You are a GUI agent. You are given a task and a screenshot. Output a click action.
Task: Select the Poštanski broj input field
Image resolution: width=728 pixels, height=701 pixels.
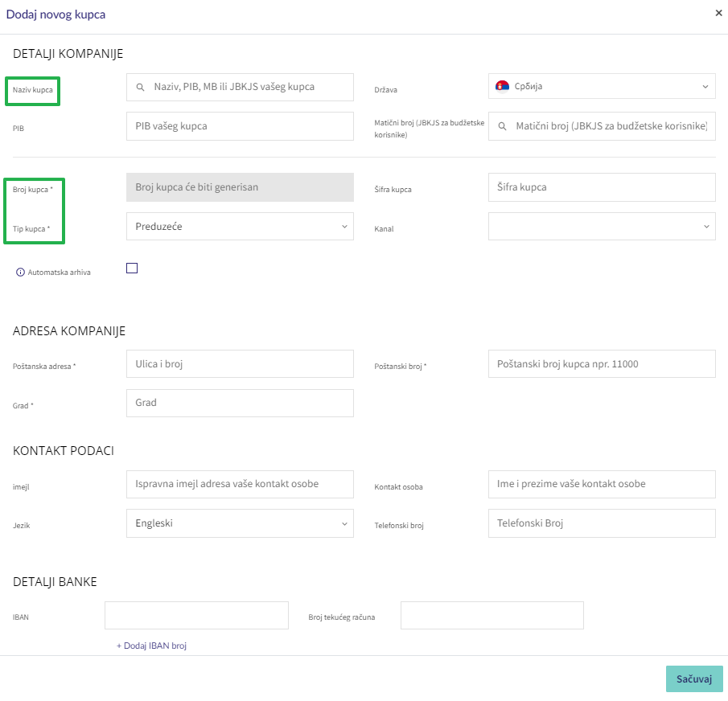click(x=602, y=363)
